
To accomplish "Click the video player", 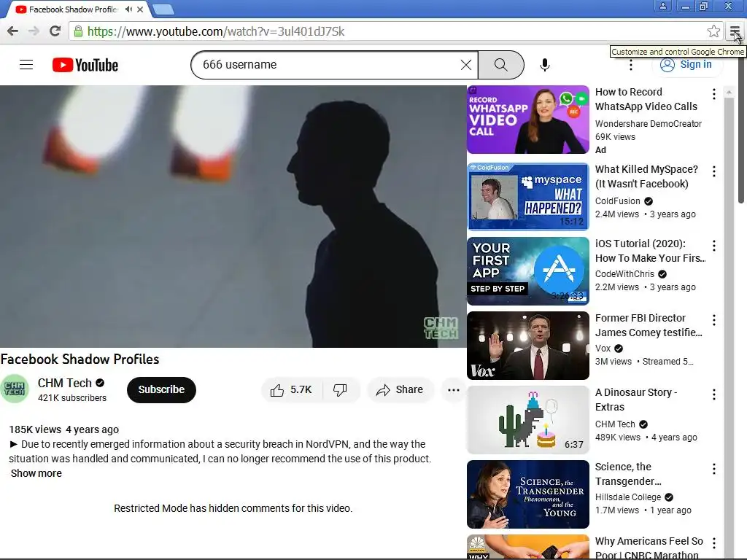I will click(x=233, y=216).
